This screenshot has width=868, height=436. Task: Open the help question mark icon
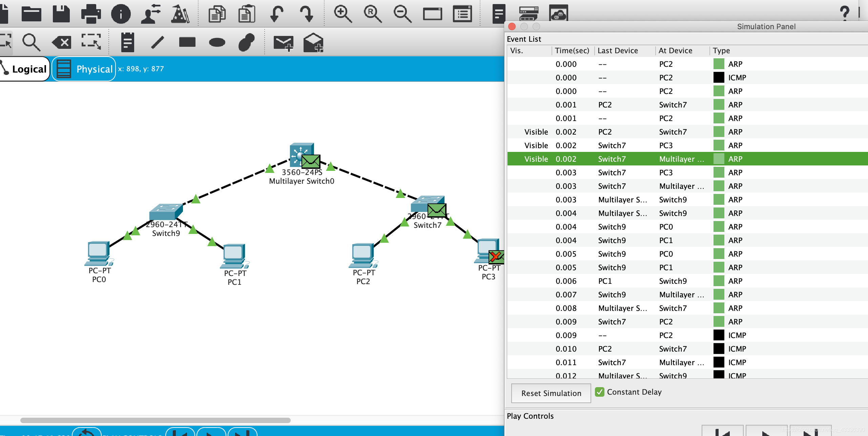point(845,14)
